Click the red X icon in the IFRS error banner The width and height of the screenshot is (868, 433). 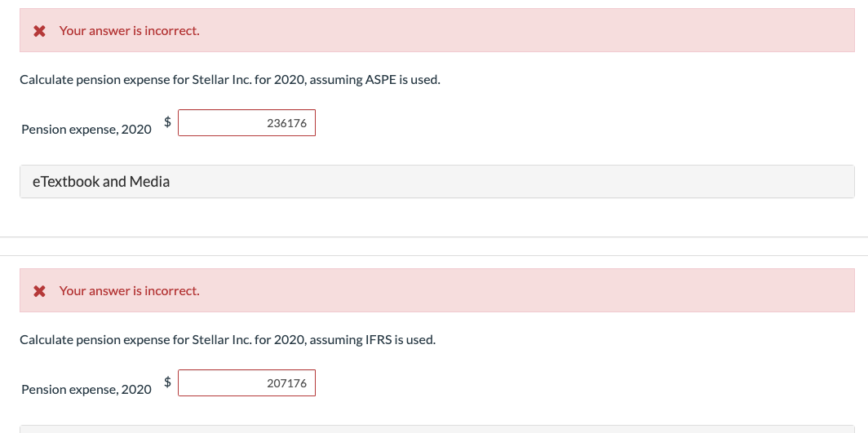pos(39,291)
